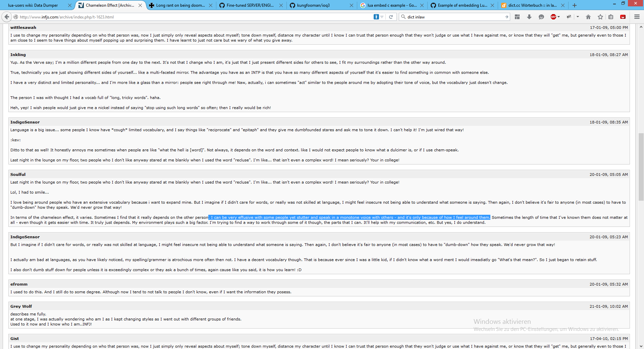Click the tab groups grid icon
This screenshot has width=644, height=349.
click(517, 17)
